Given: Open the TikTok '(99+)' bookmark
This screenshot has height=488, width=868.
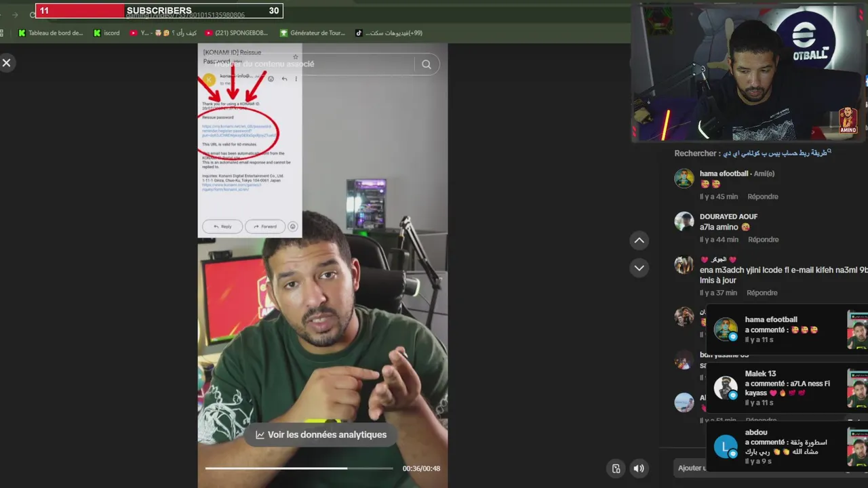Looking at the screenshot, I should pyautogui.click(x=389, y=33).
